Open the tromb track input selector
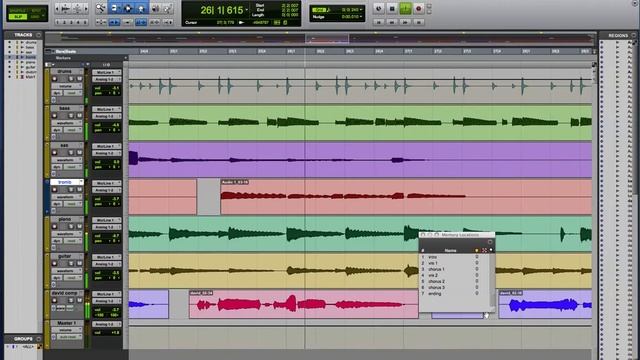Image resolution: width=640 pixels, height=360 pixels. [107, 183]
